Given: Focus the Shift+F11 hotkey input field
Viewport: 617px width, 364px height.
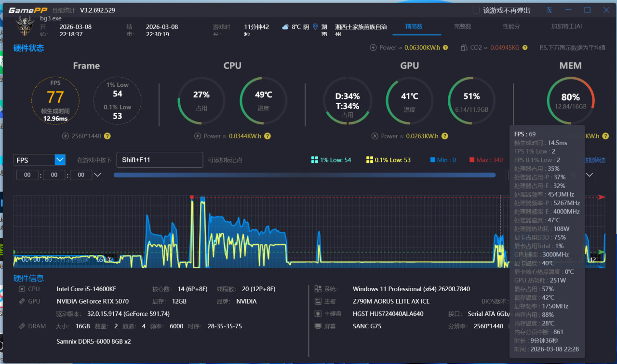Looking at the screenshot, I should pos(160,160).
